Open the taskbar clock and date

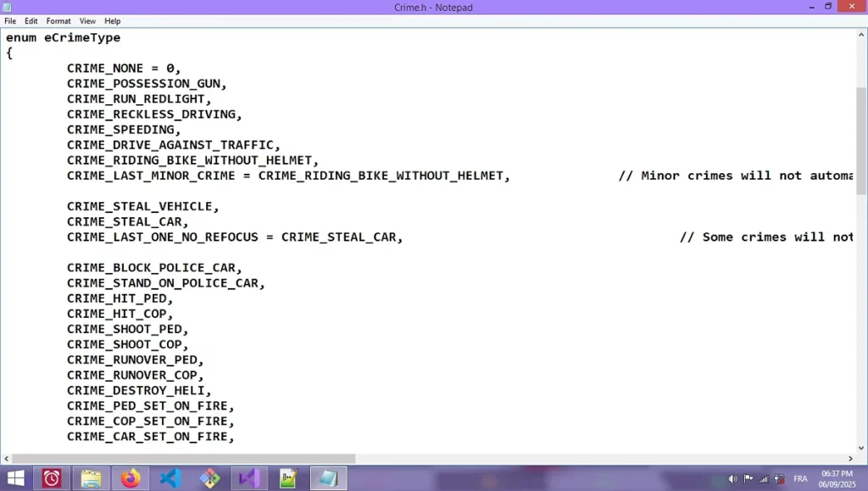click(837, 478)
